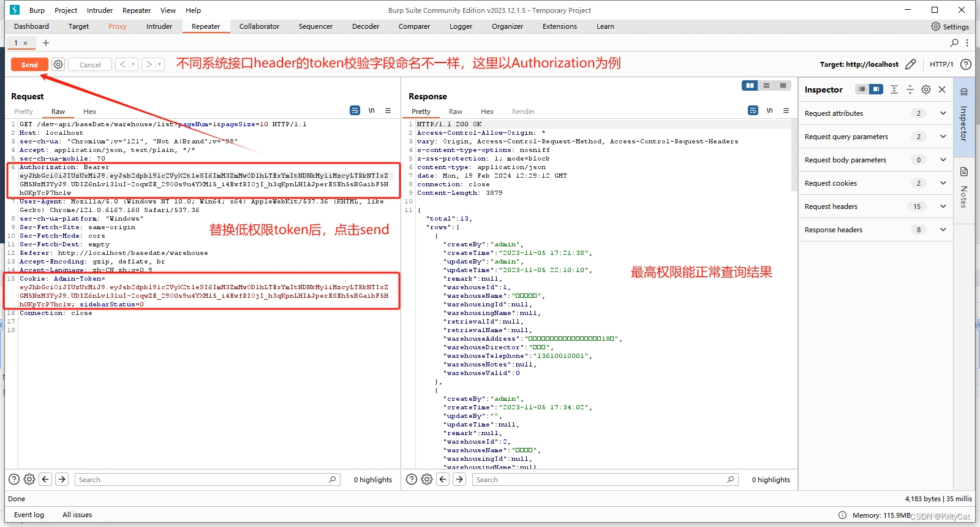Close the Inspector panel

[x=942, y=89]
